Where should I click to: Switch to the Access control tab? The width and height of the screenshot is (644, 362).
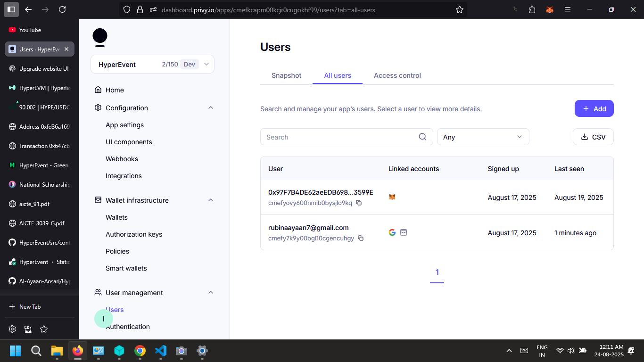(397, 75)
